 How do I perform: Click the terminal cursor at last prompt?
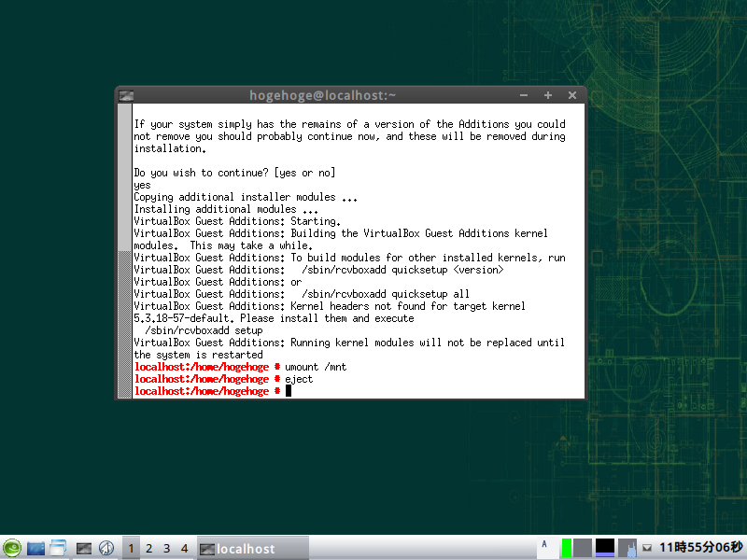point(289,391)
